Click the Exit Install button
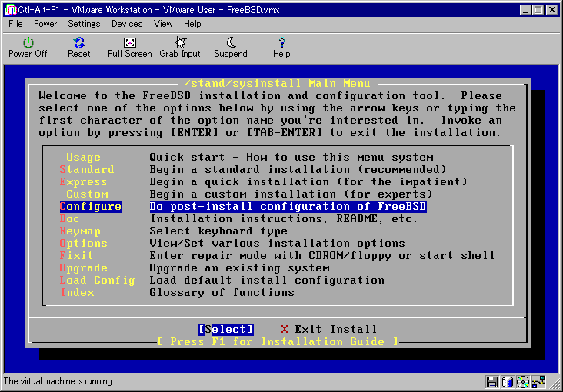Viewport: 563px width, 392px height. 329,329
